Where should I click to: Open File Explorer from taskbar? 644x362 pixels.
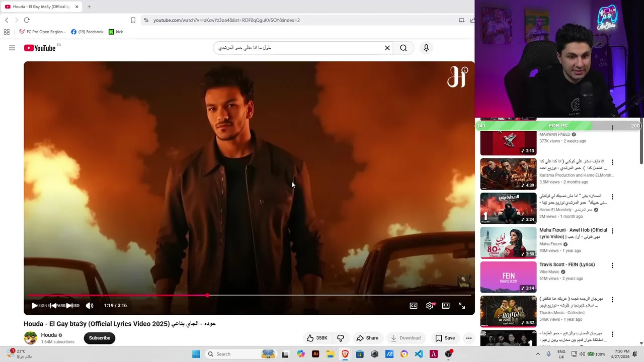tap(330, 354)
